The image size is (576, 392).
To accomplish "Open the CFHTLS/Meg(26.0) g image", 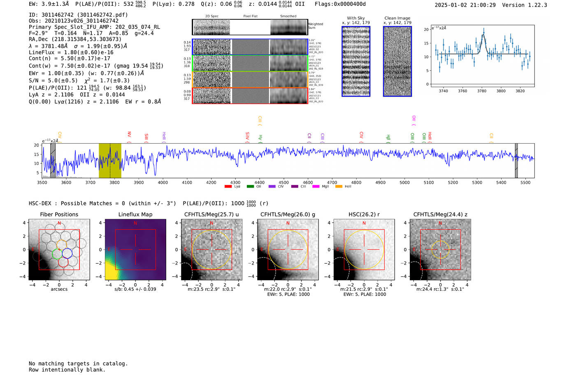I will (x=288, y=250).
